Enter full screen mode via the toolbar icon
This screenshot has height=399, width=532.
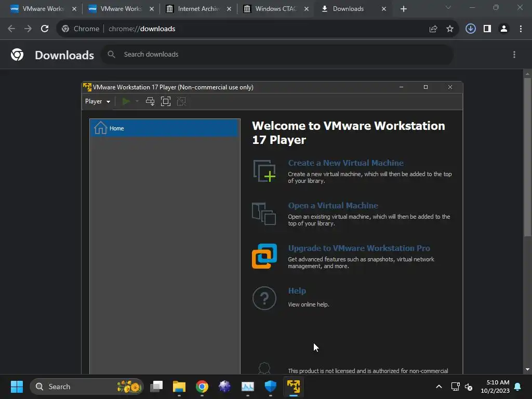tap(166, 101)
